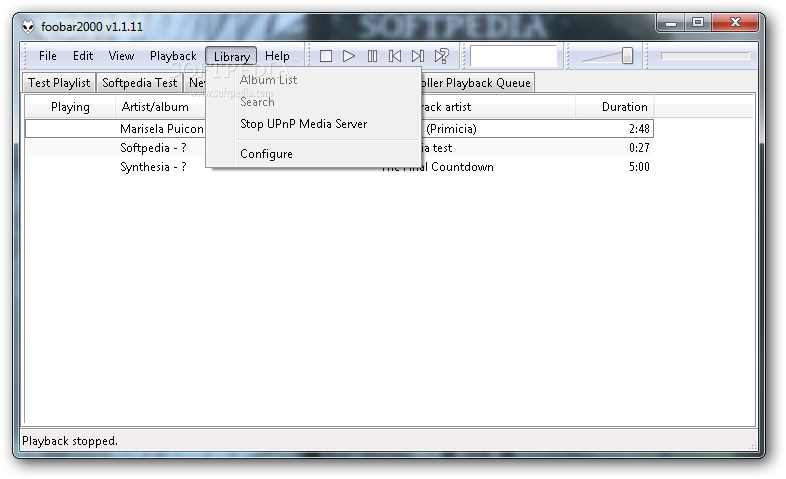Open the Edit menu
This screenshot has height=479, width=786.
83,56
